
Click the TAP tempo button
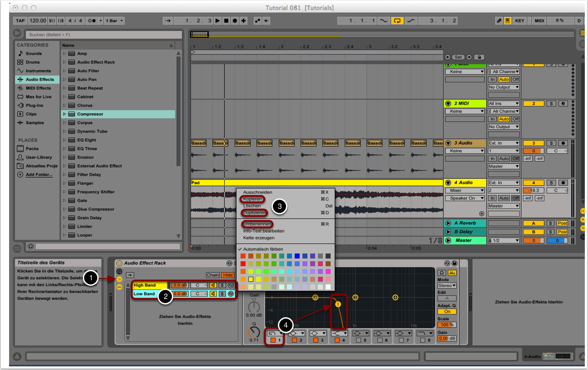point(20,20)
